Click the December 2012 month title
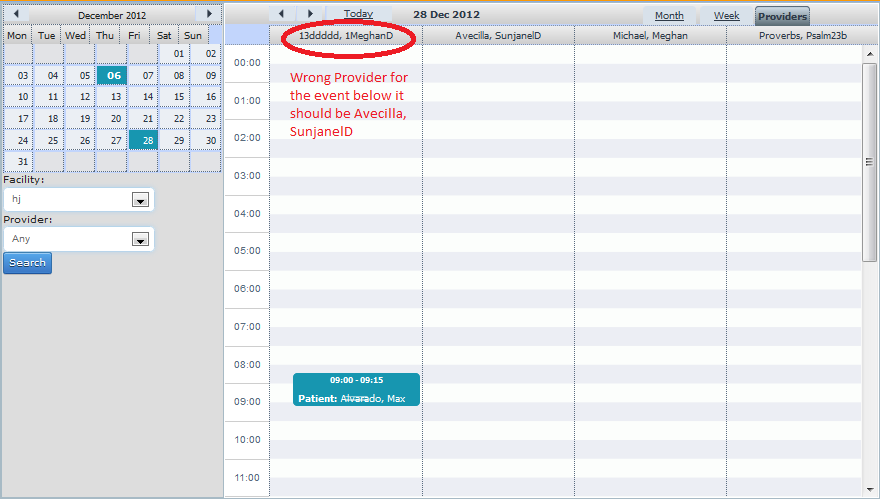This screenshot has width=880, height=502. tap(112, 15)
